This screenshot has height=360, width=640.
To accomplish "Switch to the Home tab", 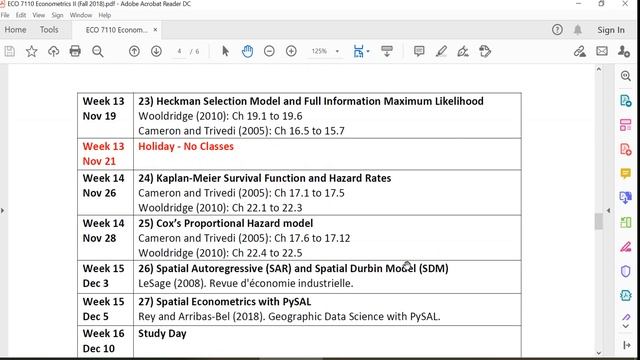I will pyautogui.click(x=16, y=30).
